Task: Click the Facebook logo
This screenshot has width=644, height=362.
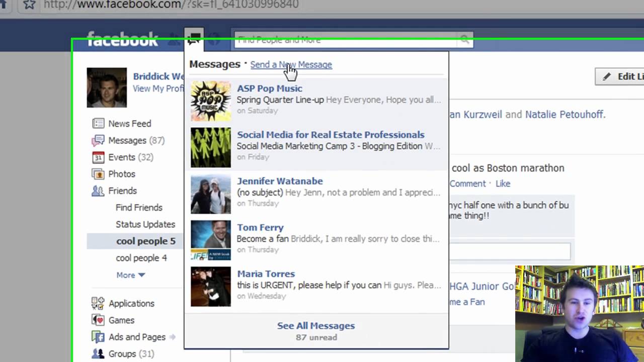Action: [x=122, y=40]
